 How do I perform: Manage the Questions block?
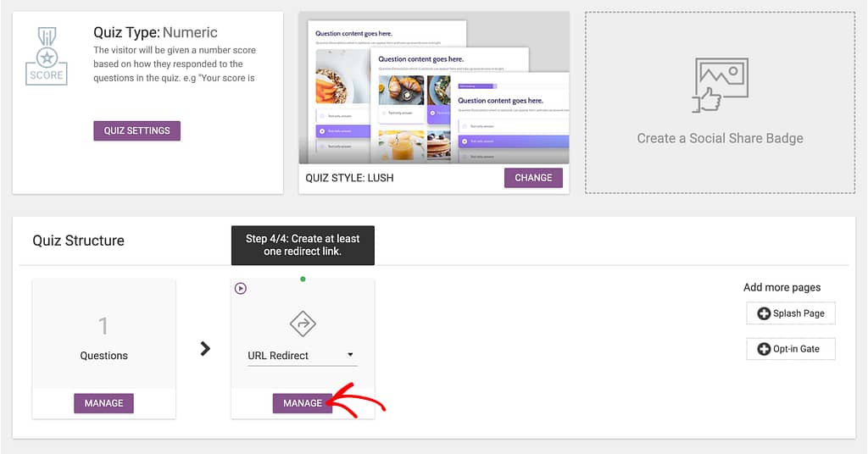pos(103,403)
